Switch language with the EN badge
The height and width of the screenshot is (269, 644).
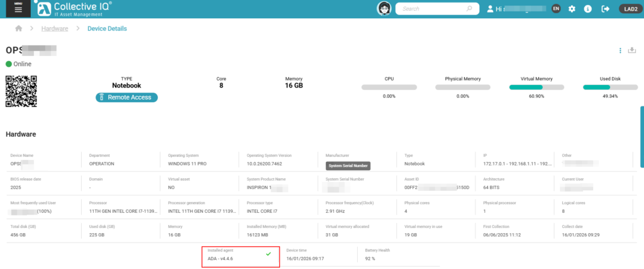coord(555,9)
